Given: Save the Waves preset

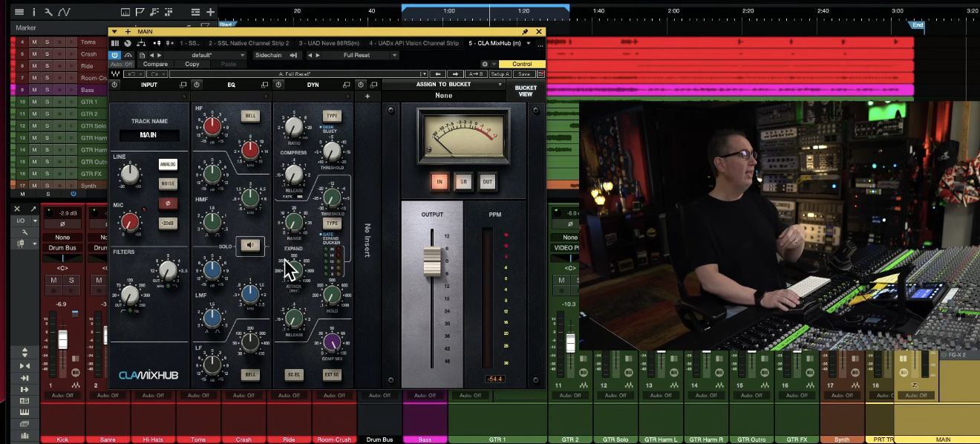Looking at the screenshot, I should [x=523, y=74].
